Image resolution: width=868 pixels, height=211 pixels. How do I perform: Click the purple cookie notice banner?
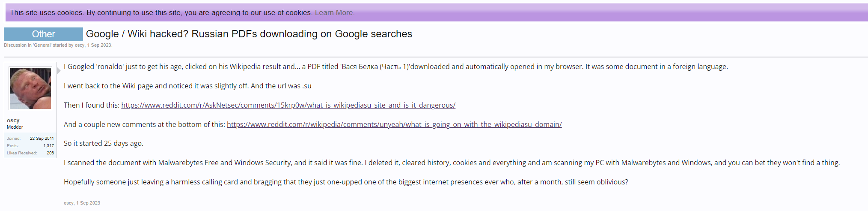click(x=437, y=12)
